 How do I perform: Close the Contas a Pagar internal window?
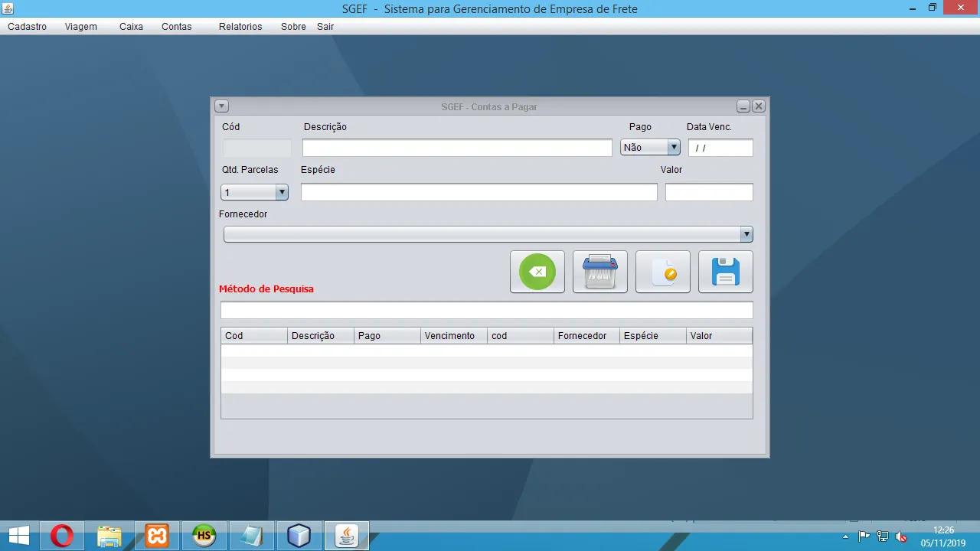759,106
